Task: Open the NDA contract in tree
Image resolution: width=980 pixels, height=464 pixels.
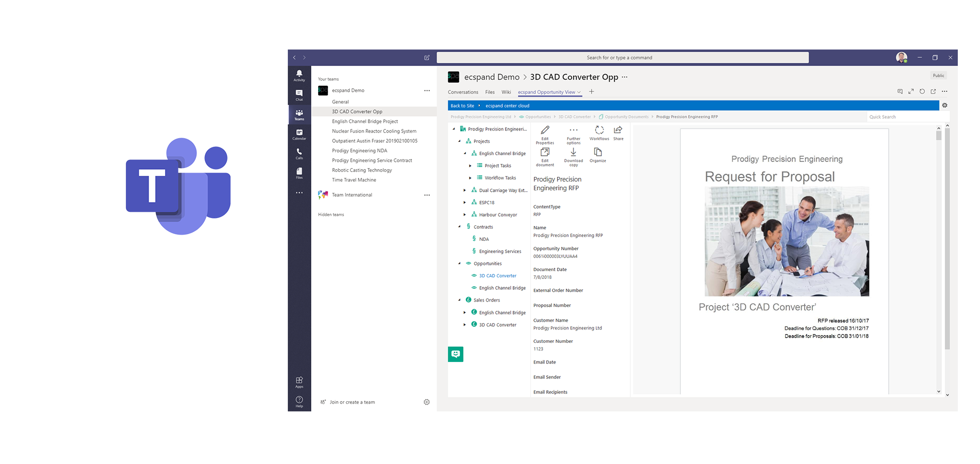Action: pyautogui.click(x=484, y=239)
